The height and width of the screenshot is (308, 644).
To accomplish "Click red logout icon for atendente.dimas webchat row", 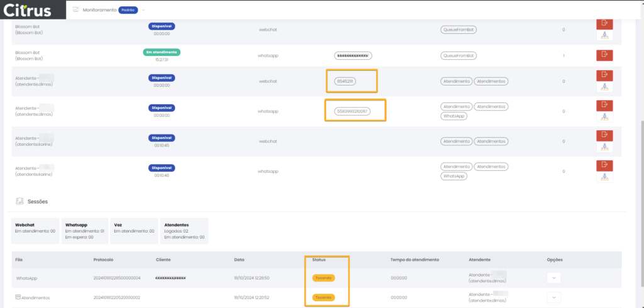I will click(x=604, y=75).
